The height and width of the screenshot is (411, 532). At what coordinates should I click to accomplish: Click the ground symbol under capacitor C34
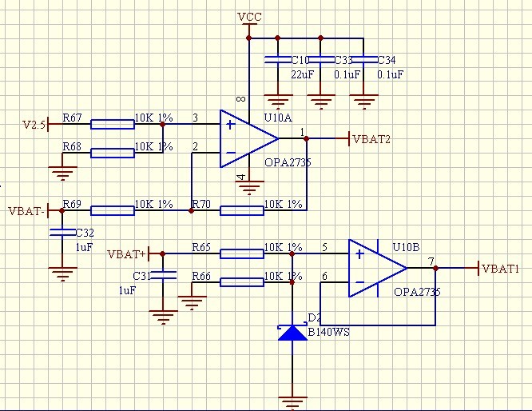point(363,102)
